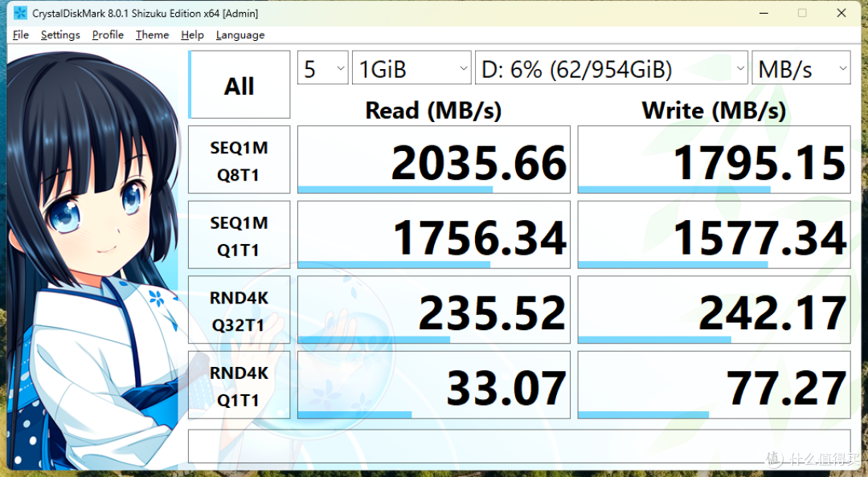The image size is (868, 477).
Task: Click the empty comment field at bottom
Action: coord(519,446)
